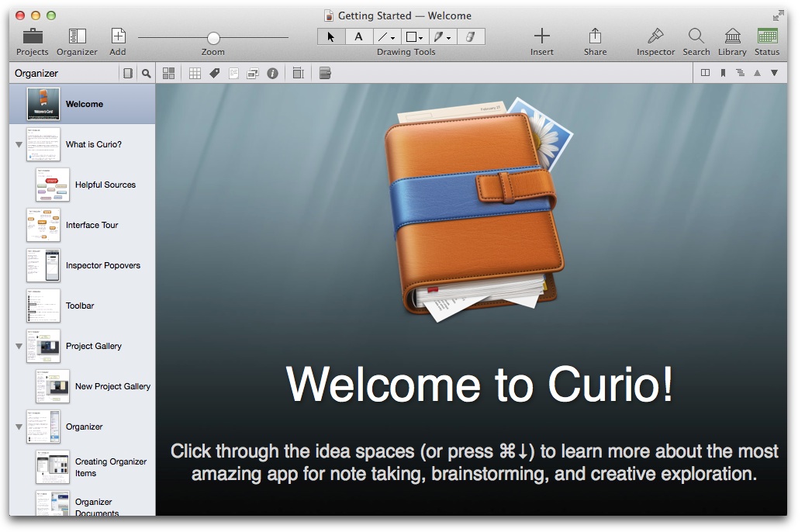Screen dimensions: 805x532
Task: Toggle the grid view icon
Action: click(x=195, y=74)
